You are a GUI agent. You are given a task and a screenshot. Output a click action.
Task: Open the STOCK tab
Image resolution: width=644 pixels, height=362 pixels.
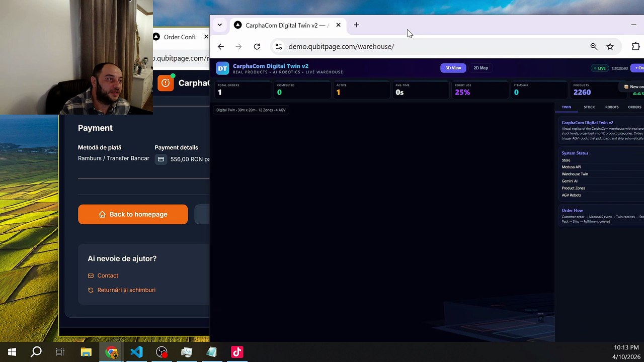point(589,107)
